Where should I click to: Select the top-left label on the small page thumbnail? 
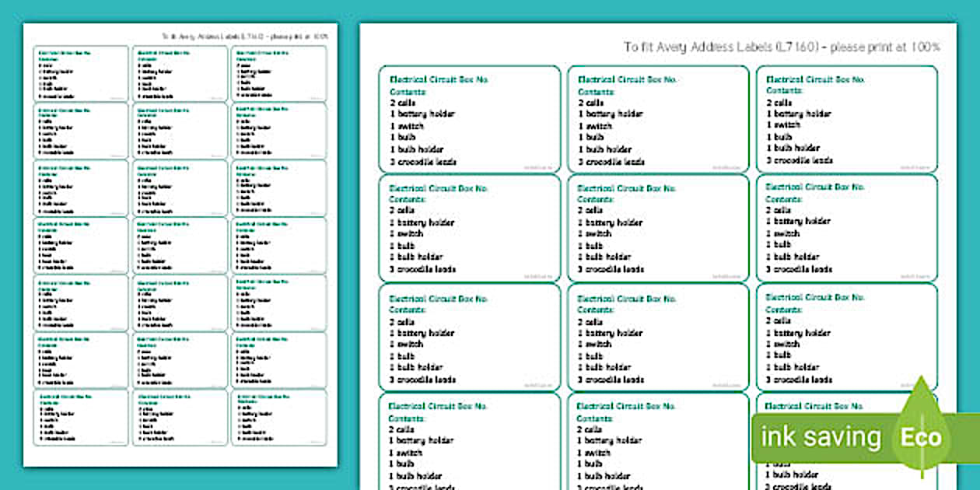click(81, 73)
